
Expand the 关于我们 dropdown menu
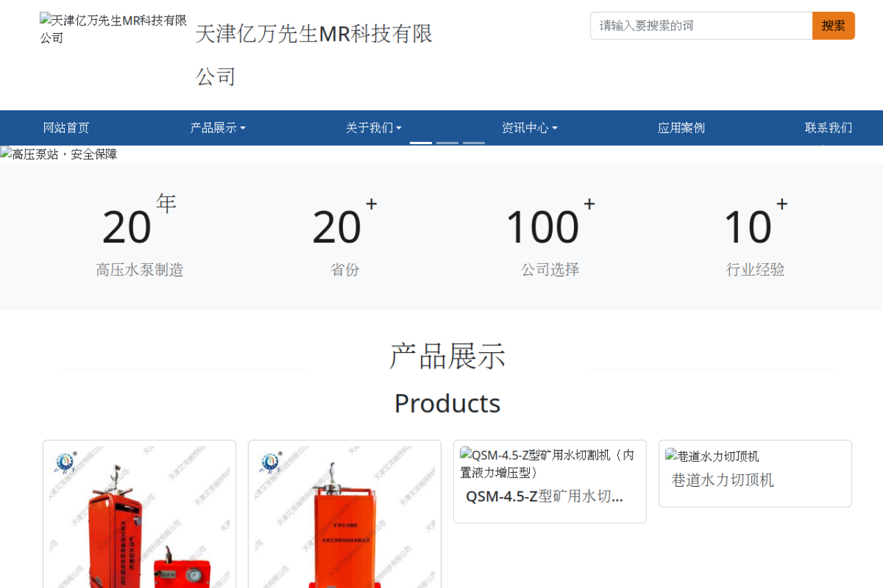click(374, 128)
